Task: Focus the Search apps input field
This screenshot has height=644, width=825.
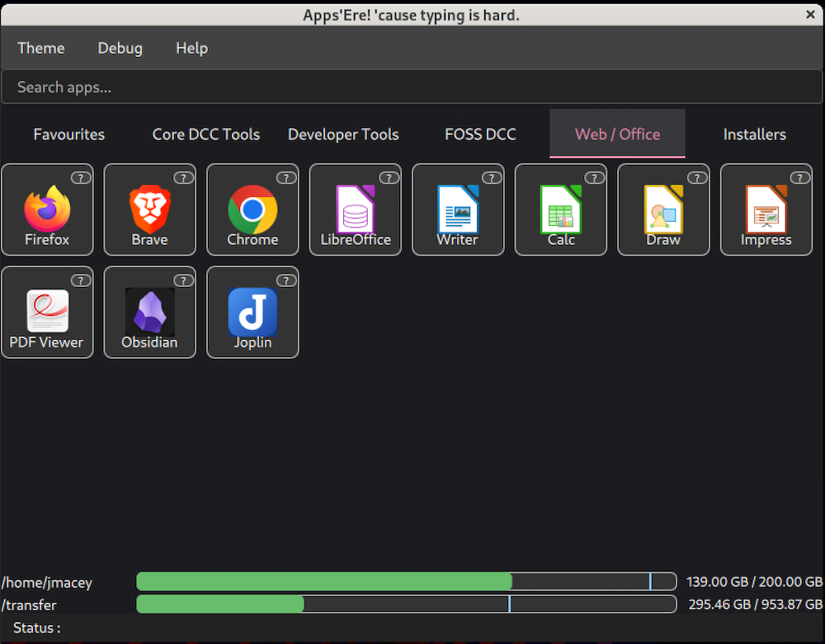Action: [411, 87]
